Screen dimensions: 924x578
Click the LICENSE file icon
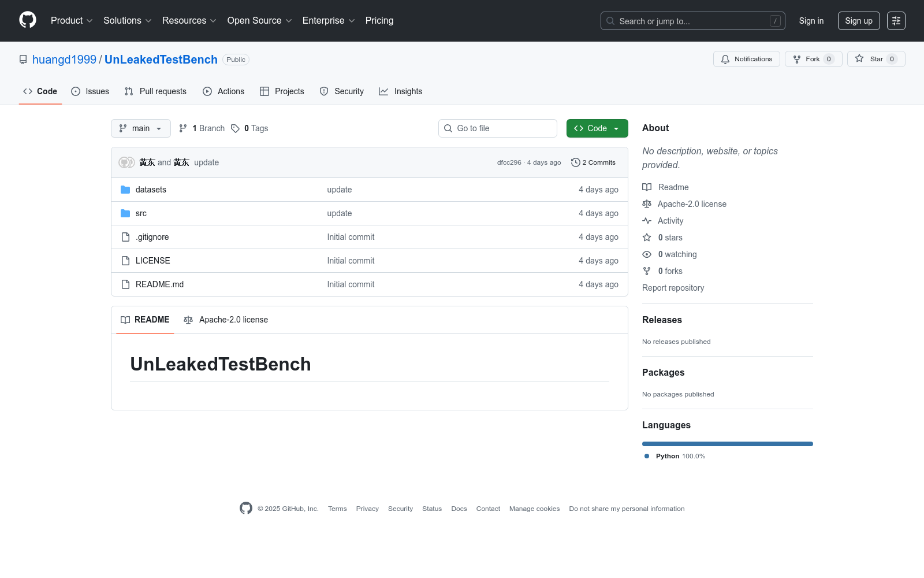tap(125, 261)
